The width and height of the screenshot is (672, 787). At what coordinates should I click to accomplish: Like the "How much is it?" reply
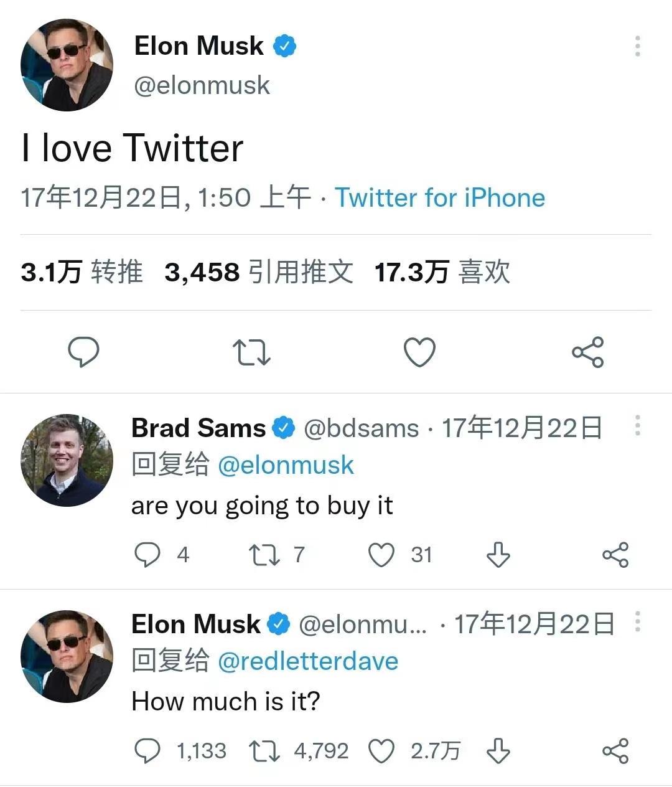click(381, 751)
